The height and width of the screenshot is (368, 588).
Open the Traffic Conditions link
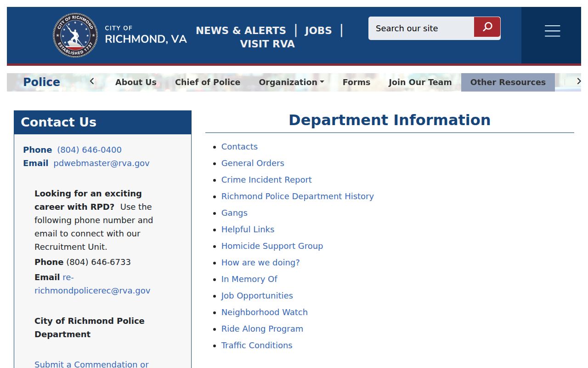(257, 345)
